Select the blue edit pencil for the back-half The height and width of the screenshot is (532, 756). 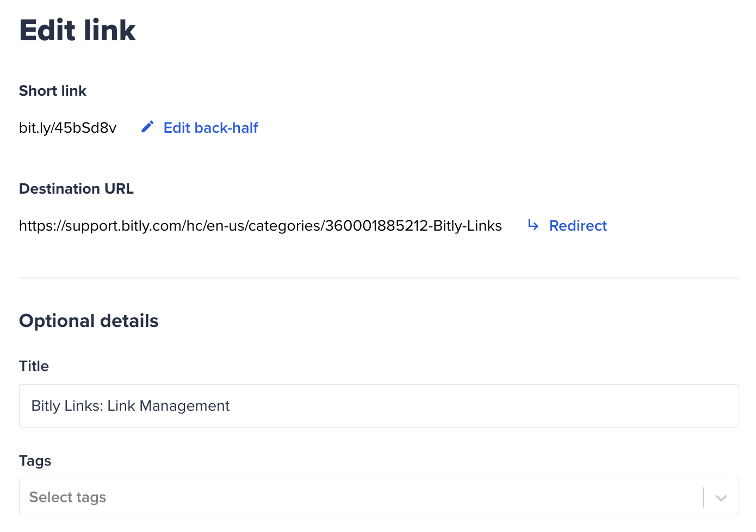click(147, 127)
